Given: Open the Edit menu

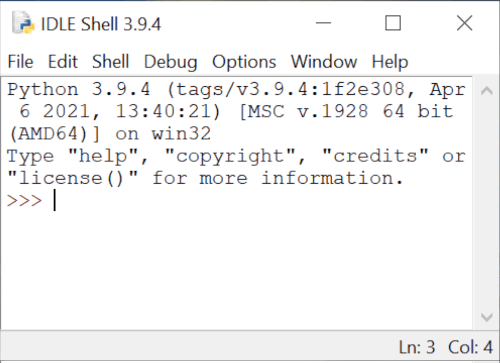Looking at the screenshot, I should 63,62.
